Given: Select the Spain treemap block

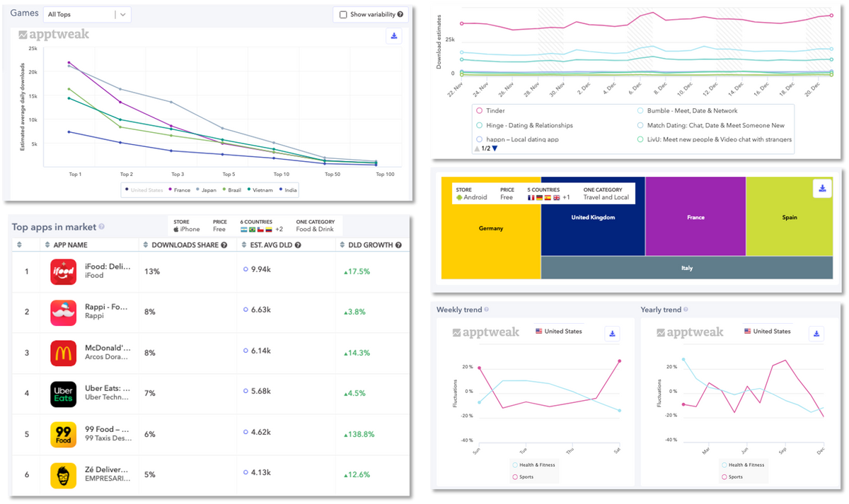Looking at the screenshot, I should tap(790, 216).
